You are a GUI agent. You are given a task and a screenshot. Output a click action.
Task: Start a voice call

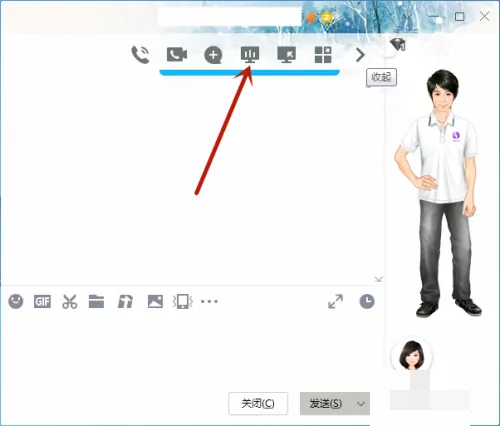pyautogui.click(x=141, y=55)
